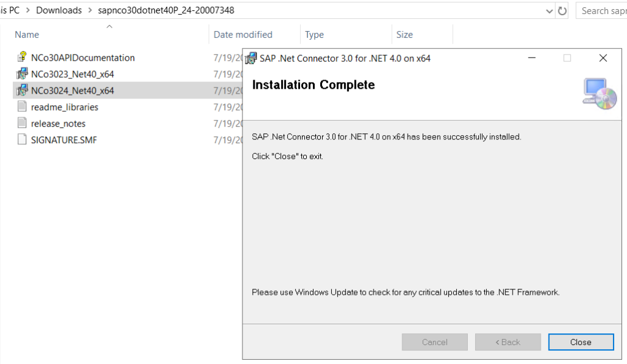This screenshot has width=627, height=364.
Task: Click the installer icon in dialog title bar
Action: coord(250,58)
